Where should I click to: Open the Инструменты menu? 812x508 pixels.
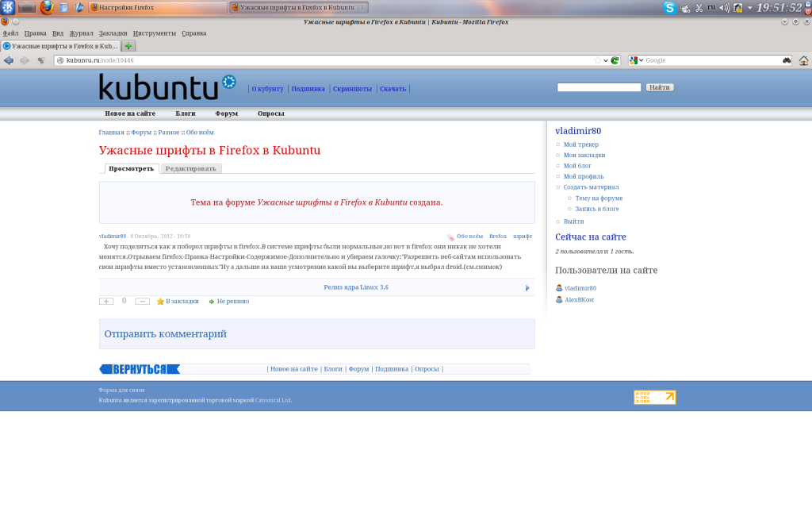tap(155, 33)
